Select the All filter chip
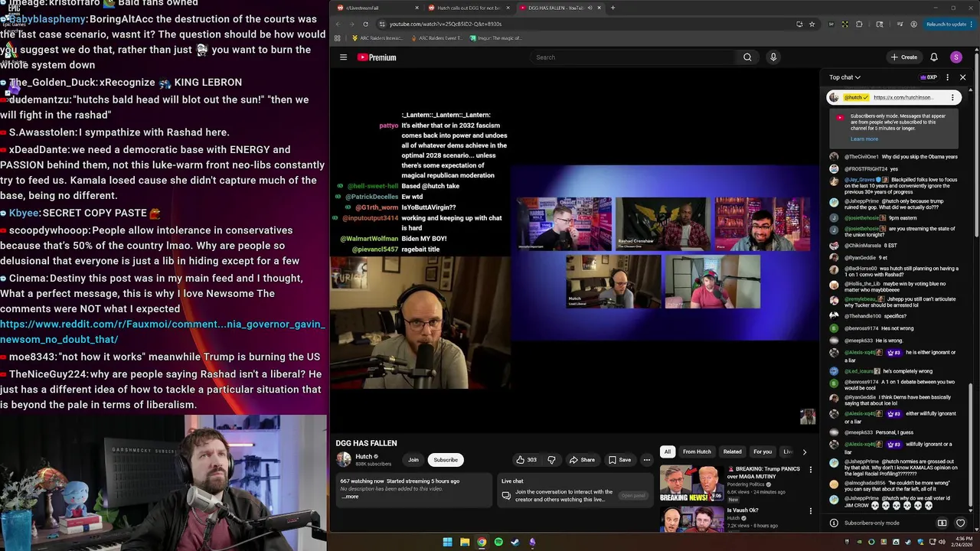 [667, 452]
